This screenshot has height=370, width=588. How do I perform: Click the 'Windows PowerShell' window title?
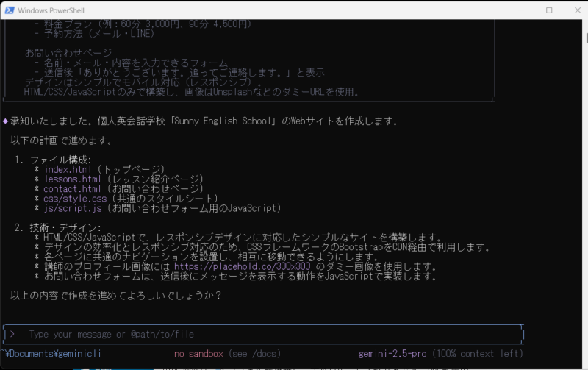tap(51, 10)
